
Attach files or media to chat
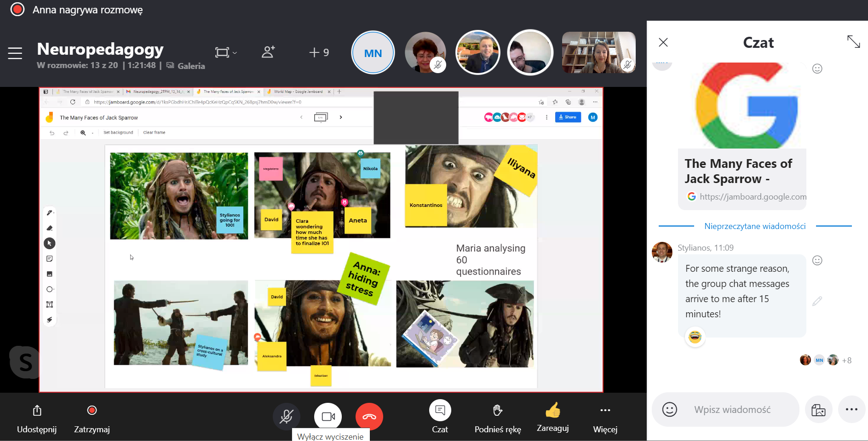point(819,409)
